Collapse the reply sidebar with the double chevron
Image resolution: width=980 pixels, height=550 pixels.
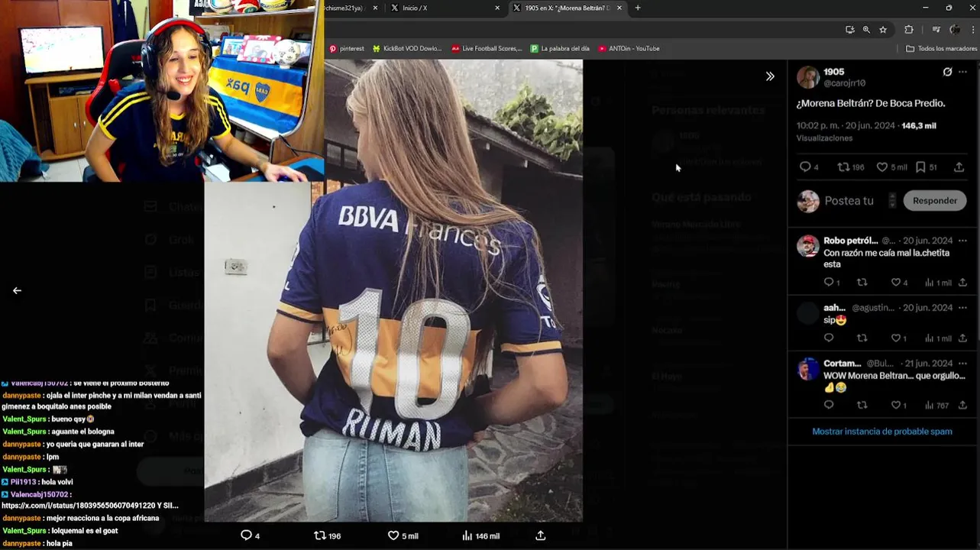tap(770, 76)
